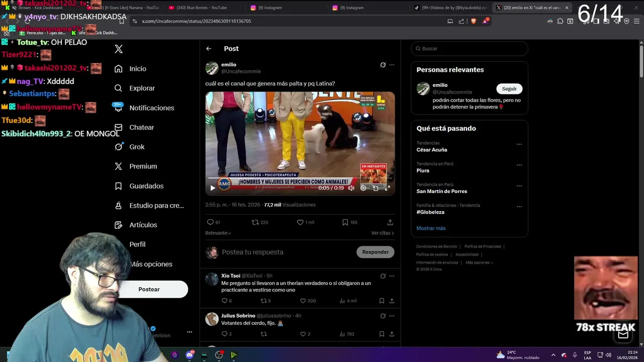Open Condiciones de Servicio link
Viewport: 644px width, 362px height.
point(437,247)
